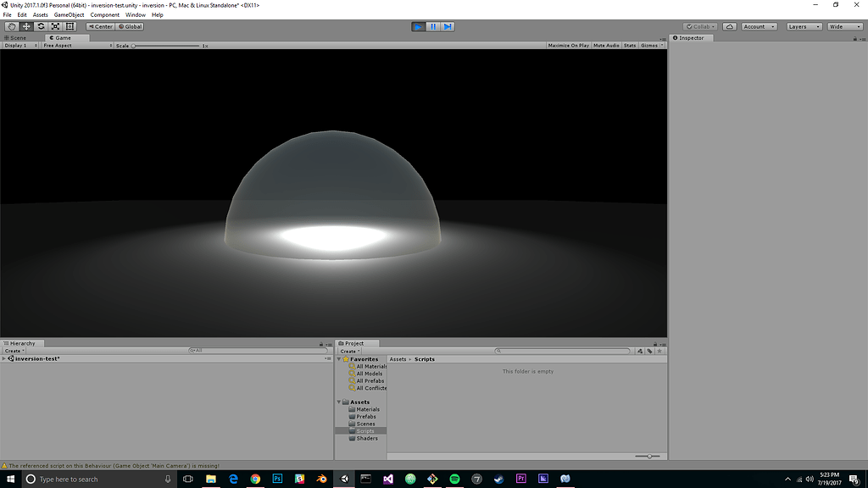Select the Hand tool in toolbar

pos(12,26)
